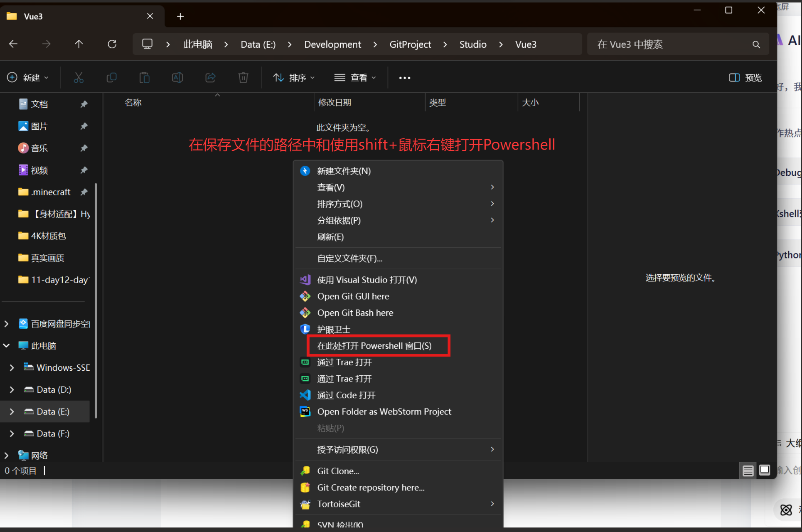
Task: Select 在此处打开 Powershell 窗口(S) menu entry
Action: coord(374,346)
